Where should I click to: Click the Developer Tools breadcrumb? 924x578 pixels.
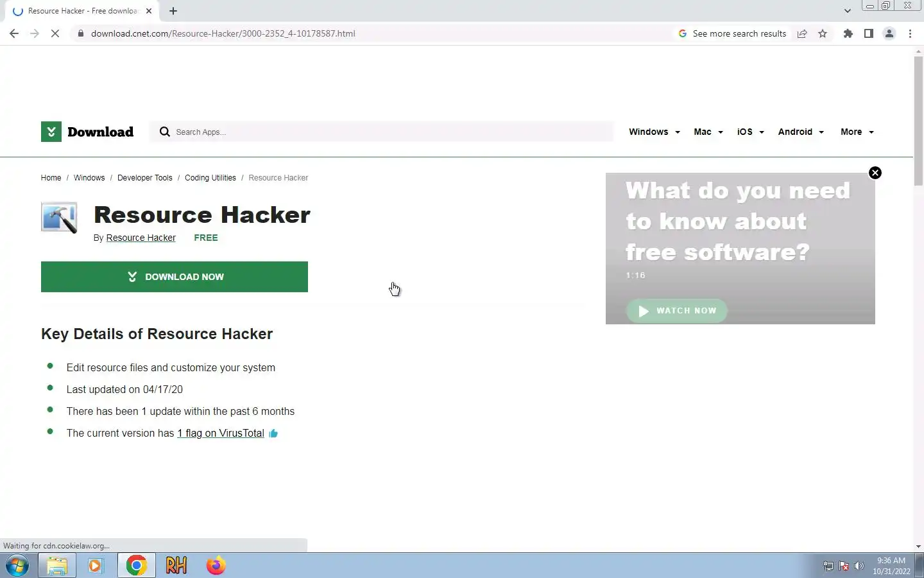[x=145, y=178]
